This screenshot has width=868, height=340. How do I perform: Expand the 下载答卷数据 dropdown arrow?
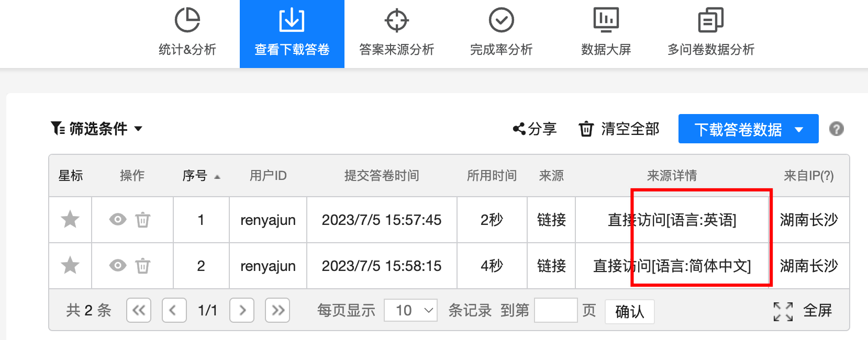pos(799,129)
